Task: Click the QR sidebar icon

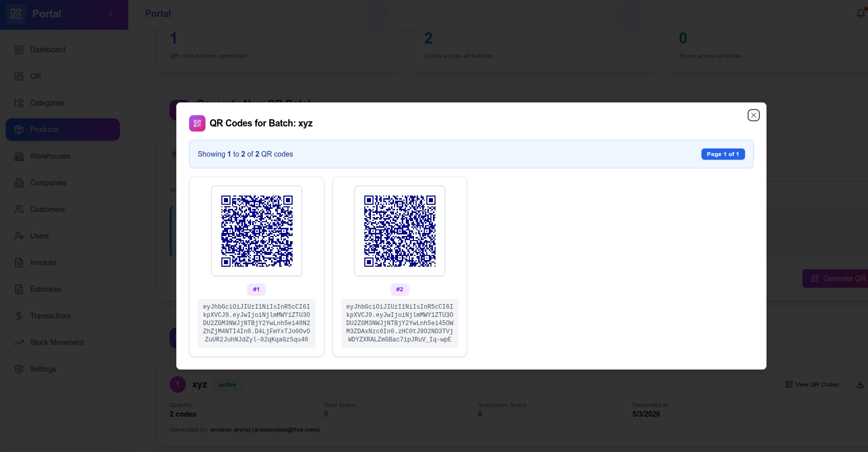Action: (x=19, y=76)
